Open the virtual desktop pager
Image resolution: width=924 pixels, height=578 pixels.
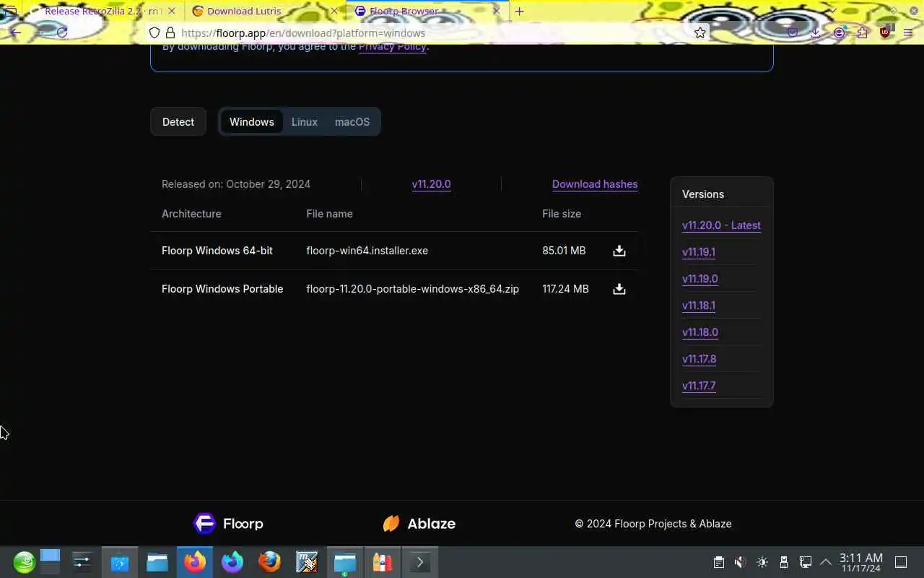pos(50,562)
